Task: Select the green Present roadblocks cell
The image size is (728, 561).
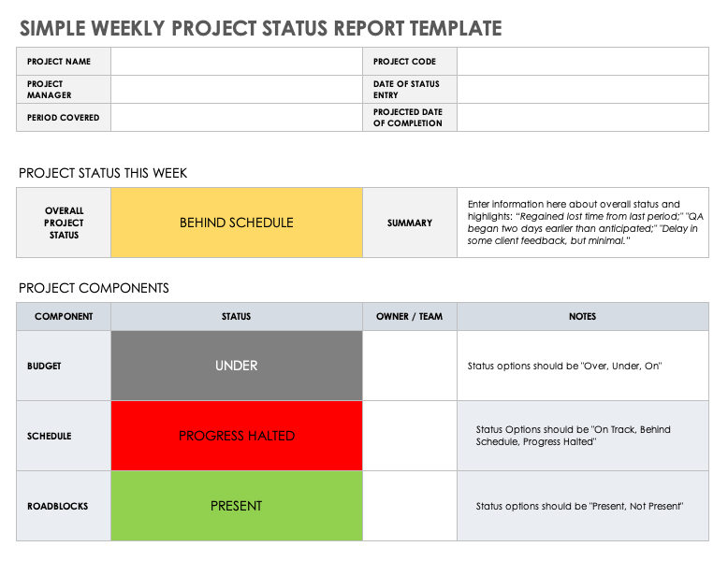Action: [x=236, y=506]
